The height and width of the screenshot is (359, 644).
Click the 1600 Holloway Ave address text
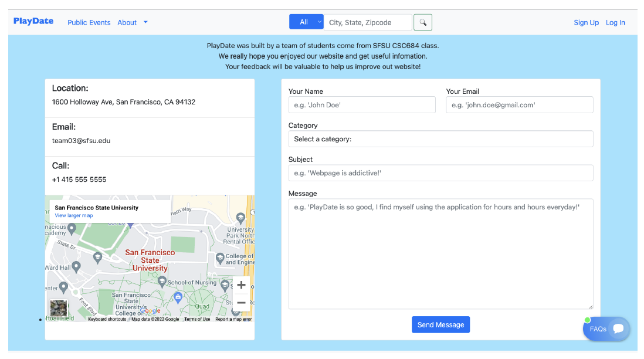pos(124,102)
